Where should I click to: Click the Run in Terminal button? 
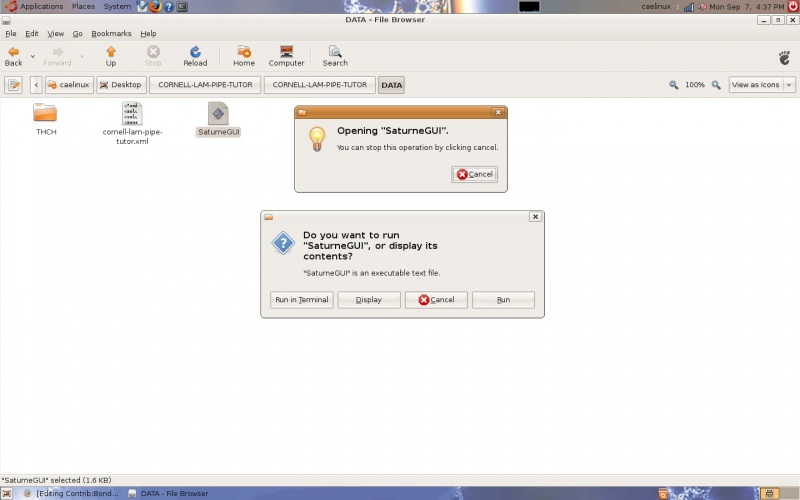click(301, 300)
